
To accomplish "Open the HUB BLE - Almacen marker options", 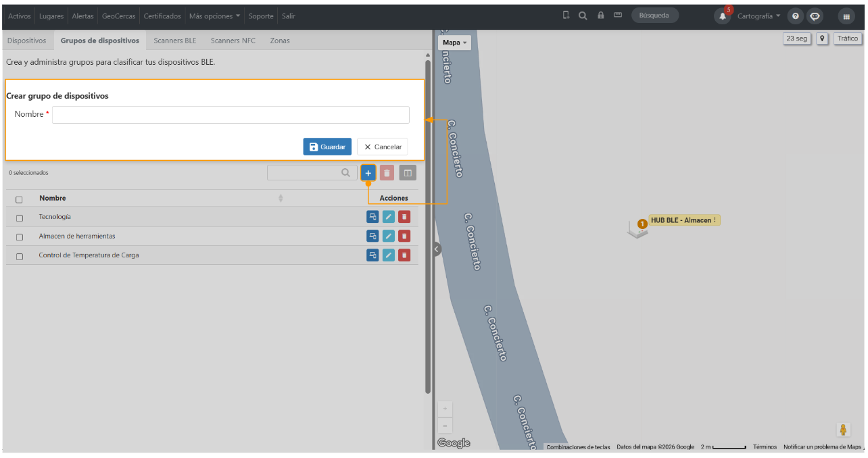I will coord(715,220).
